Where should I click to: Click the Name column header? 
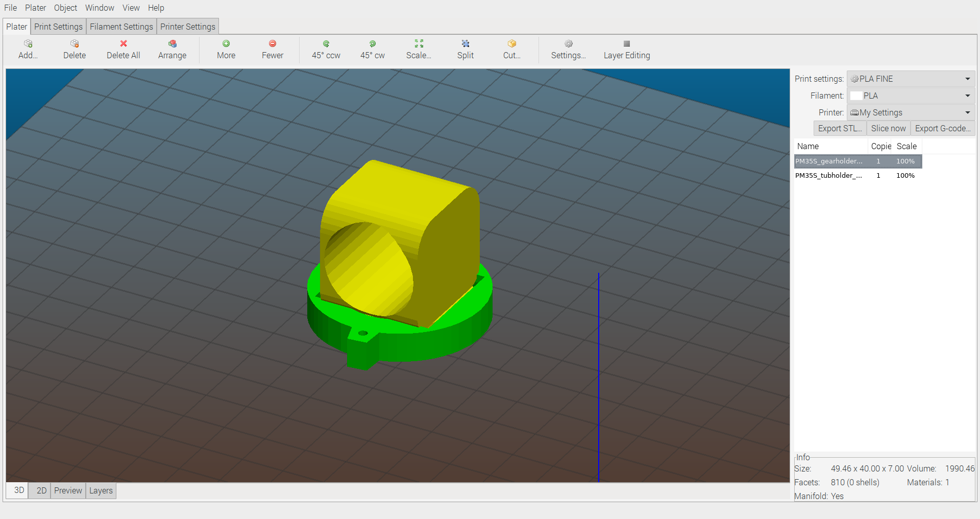click(831, 146)
